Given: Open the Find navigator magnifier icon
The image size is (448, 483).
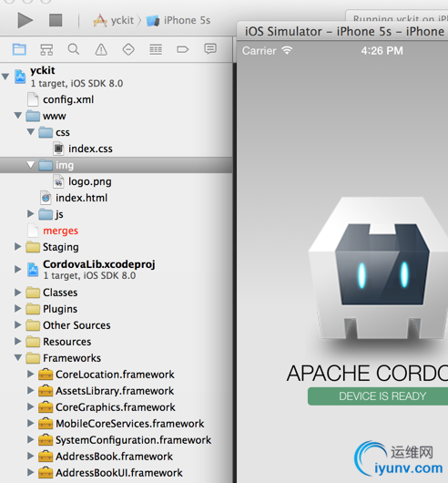Looking at the screenshot, I should 74,49.
